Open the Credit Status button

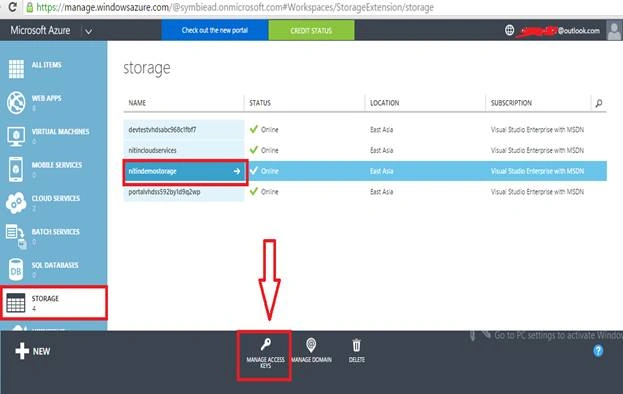pos(311,30)
